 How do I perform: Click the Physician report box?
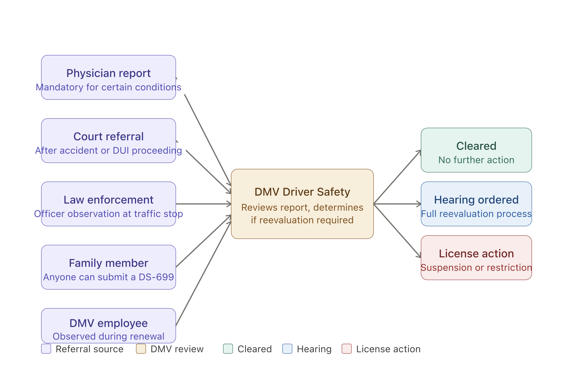click(108, 77)
